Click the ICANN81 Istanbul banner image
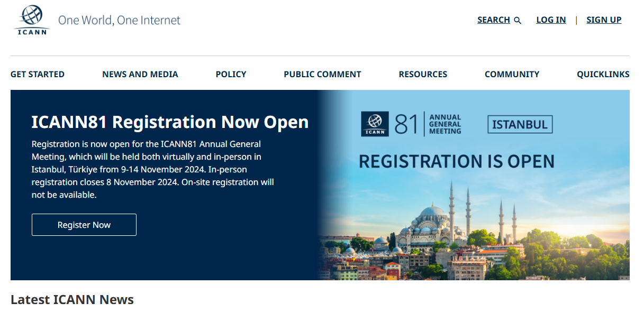This screenshot has height=312, width=644. point(474,185)
